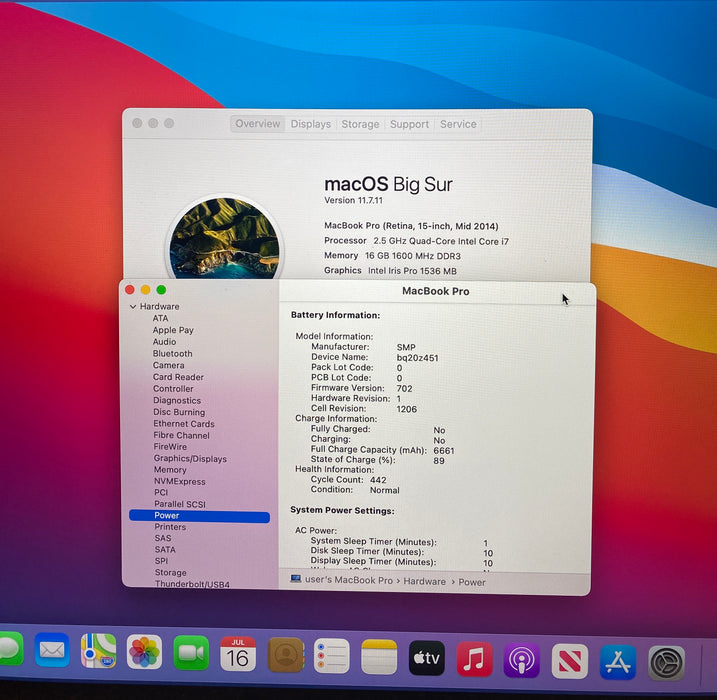Launch Apple TV from the Dock

pos(427,658)
